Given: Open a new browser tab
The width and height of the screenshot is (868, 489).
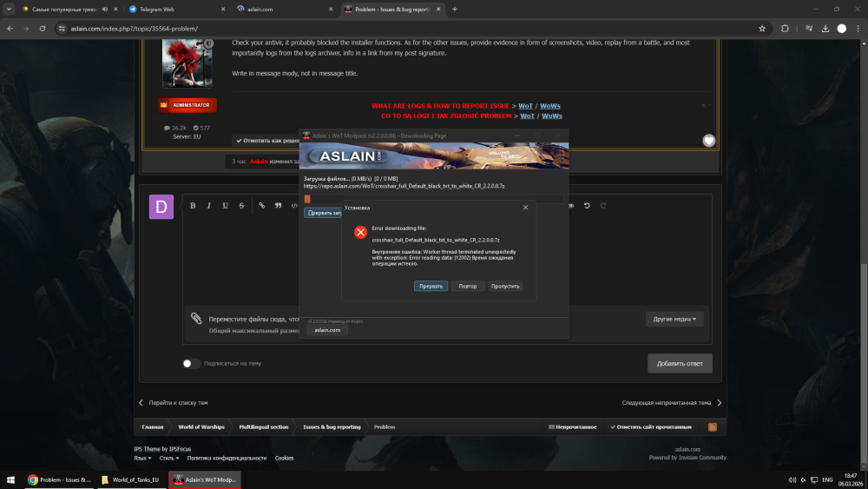Looking at the screenshot, I should point(455,9).
